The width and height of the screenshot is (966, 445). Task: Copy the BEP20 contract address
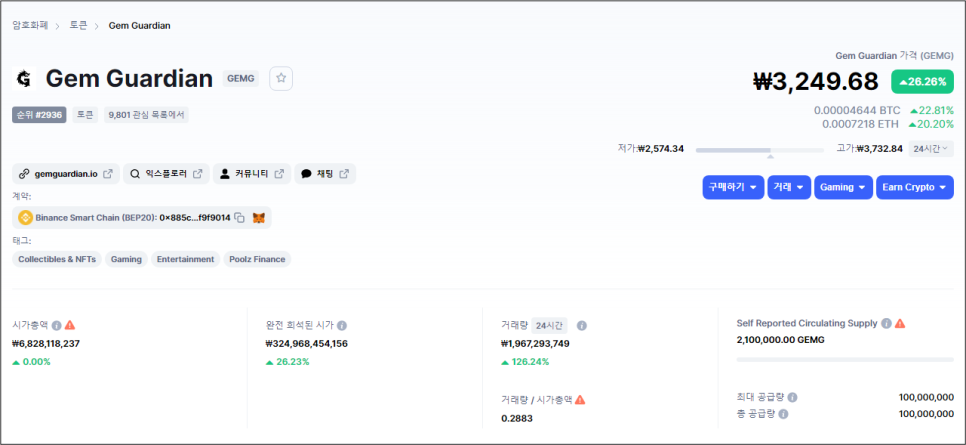tap(239, 217)
